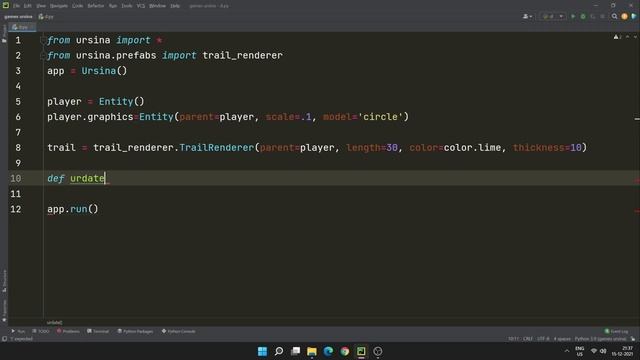Open the File menu
The width and height of the screenshot is (640, 360).
pyautogui.click(x=16, y=6)
